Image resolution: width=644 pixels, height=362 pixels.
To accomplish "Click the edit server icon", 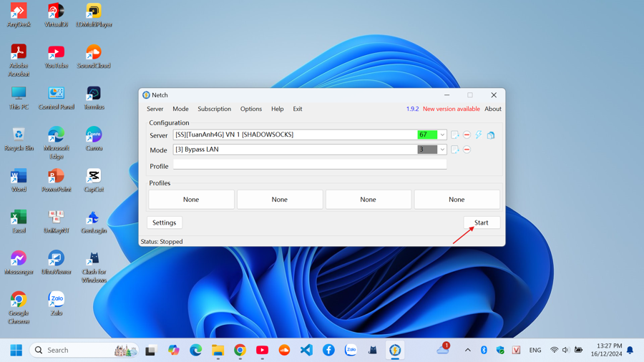I will 455,135.
